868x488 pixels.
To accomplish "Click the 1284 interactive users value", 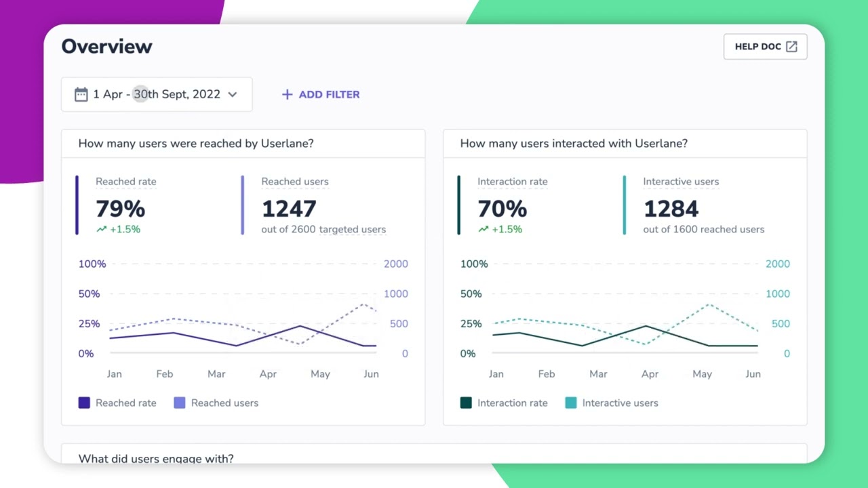I will 671,209.
